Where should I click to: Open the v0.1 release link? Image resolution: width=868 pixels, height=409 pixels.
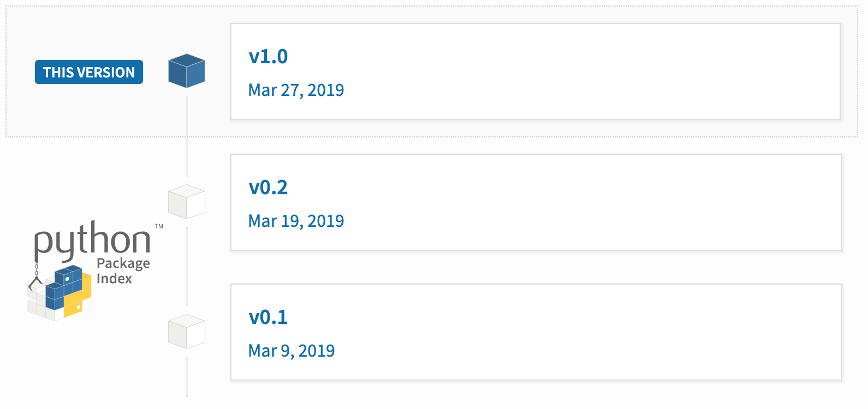(x=268, y=317)
